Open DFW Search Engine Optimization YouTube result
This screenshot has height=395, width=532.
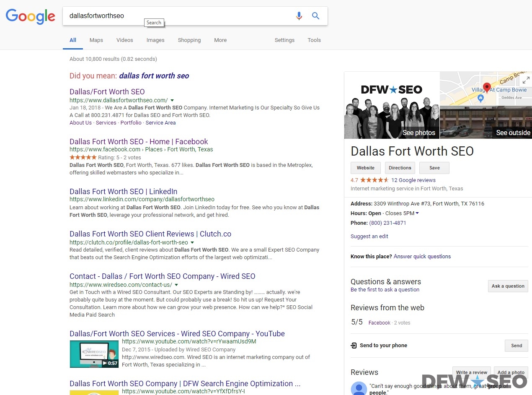pyautogui.click(x=185, y=384)
